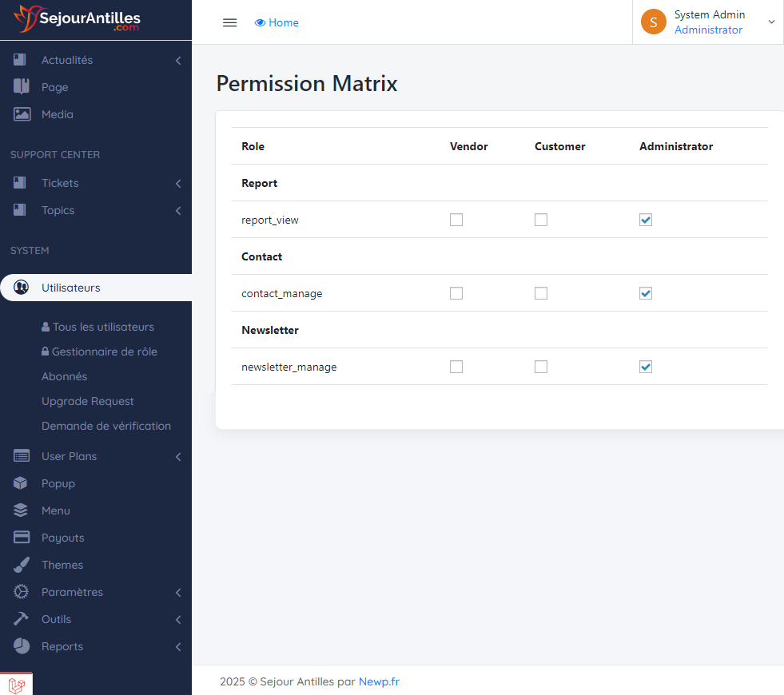Click the hamburger menu toggle icon
Viewport: 784px width, 695px height.
click(x=229, y=22)
